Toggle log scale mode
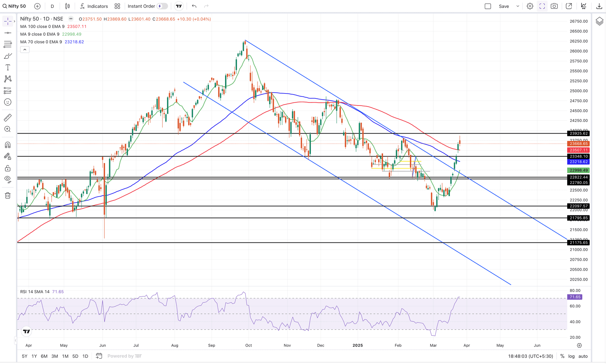Screen dimensions: 606x364 pos(572,356)
